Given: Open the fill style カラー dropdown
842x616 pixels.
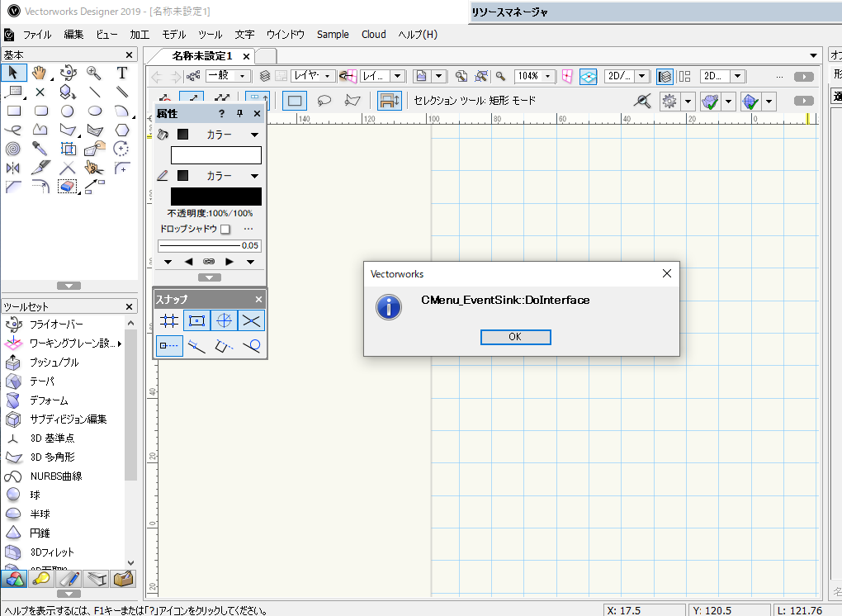Looking at the screenshot, I should (254, 135).
